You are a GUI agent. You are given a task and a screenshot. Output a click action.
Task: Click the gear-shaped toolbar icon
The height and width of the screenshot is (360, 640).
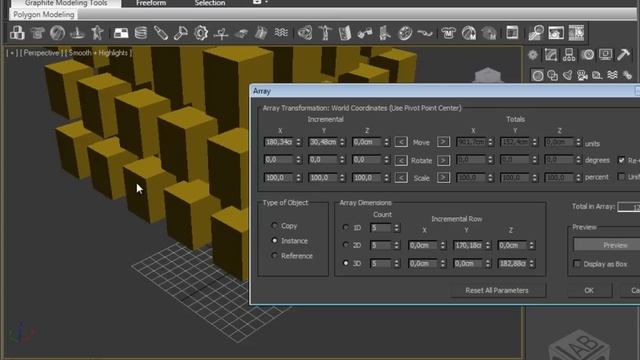point(201,33)
